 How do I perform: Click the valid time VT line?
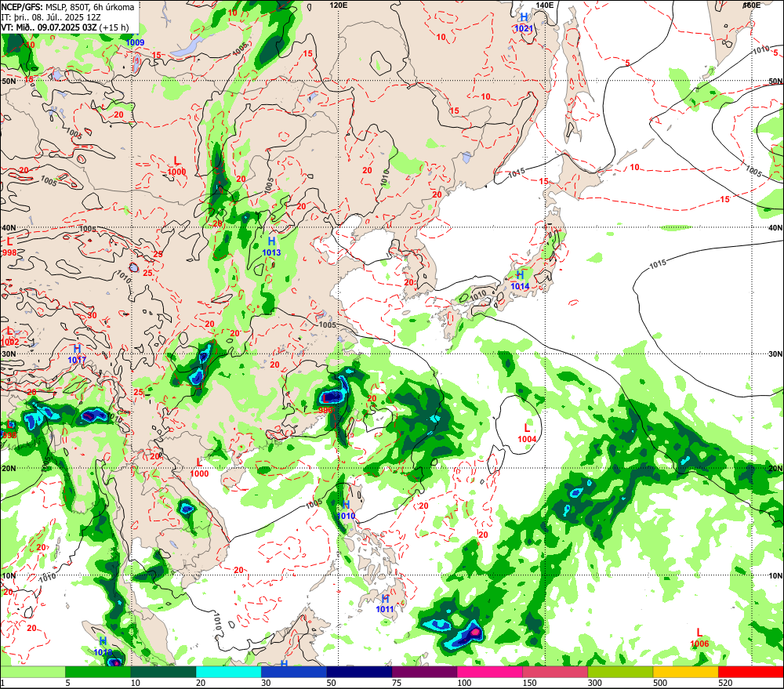(64, 27)
